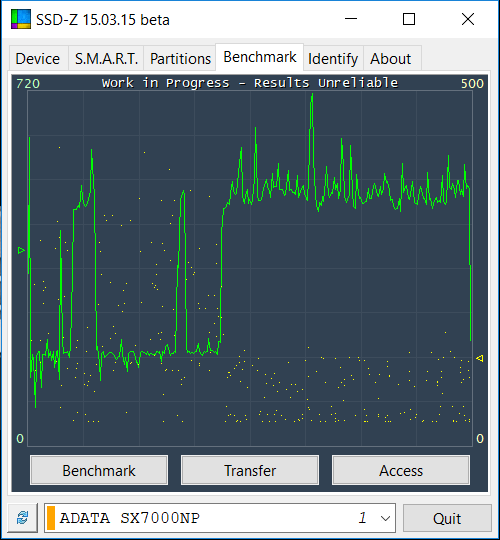The height and width of the screenshot is (540, 500).
Task: Open the About tab
Action: (x=392, y=58)
